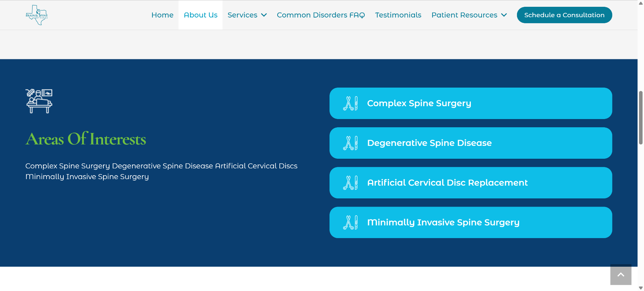The width and height of the screenshot is (644, 291).
Task: Click the Areas Of Interests heading
Action: coord(86,139)
